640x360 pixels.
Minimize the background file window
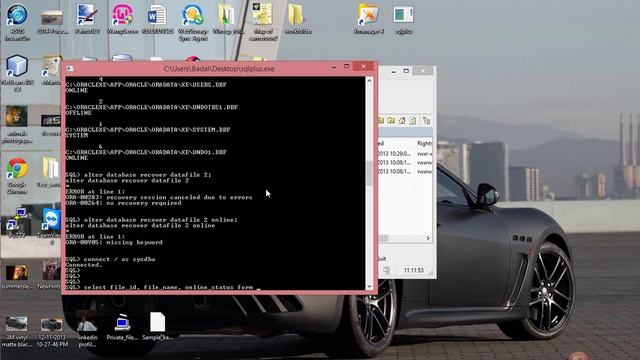[x=393, y=71]
